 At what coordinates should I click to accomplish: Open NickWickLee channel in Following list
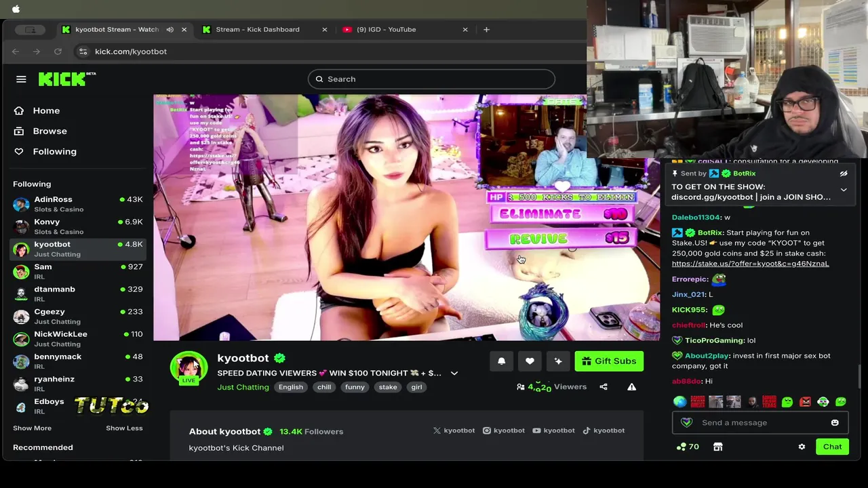tap(78, 338)
